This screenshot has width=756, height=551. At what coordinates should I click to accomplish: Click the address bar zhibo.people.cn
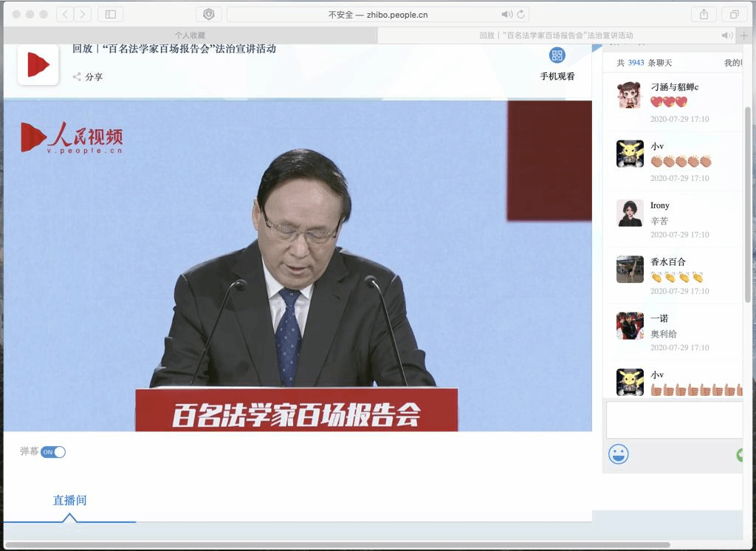(x=377, y=14)
